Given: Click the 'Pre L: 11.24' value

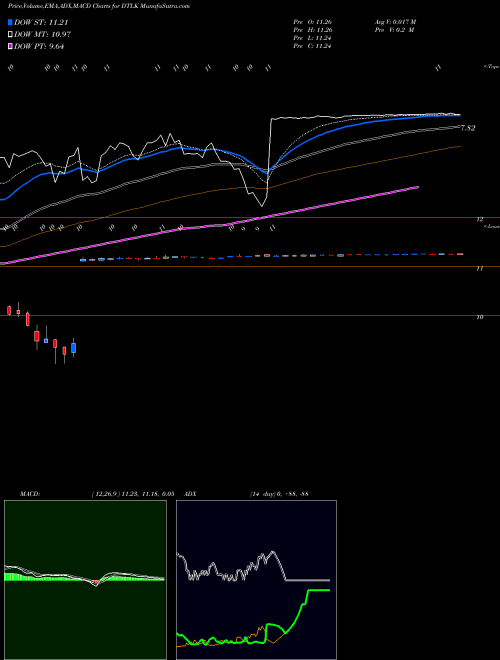Looking at the screenshot, I should [312, 38].
